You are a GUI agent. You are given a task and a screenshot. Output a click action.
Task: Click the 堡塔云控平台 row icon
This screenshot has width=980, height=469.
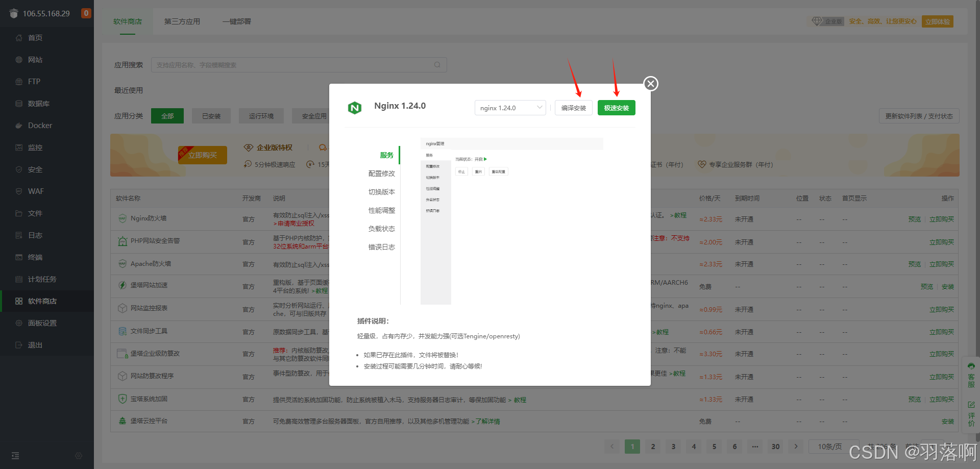122,421
